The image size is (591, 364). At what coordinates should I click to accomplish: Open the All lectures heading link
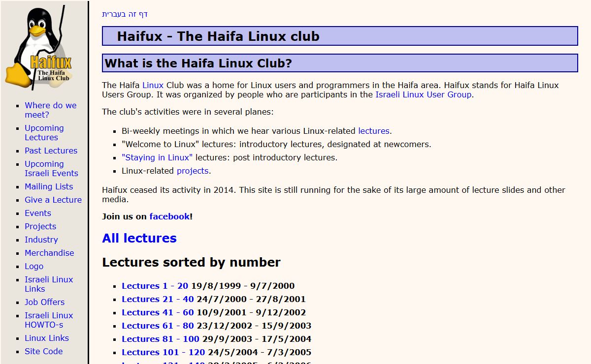click(139, 238)
